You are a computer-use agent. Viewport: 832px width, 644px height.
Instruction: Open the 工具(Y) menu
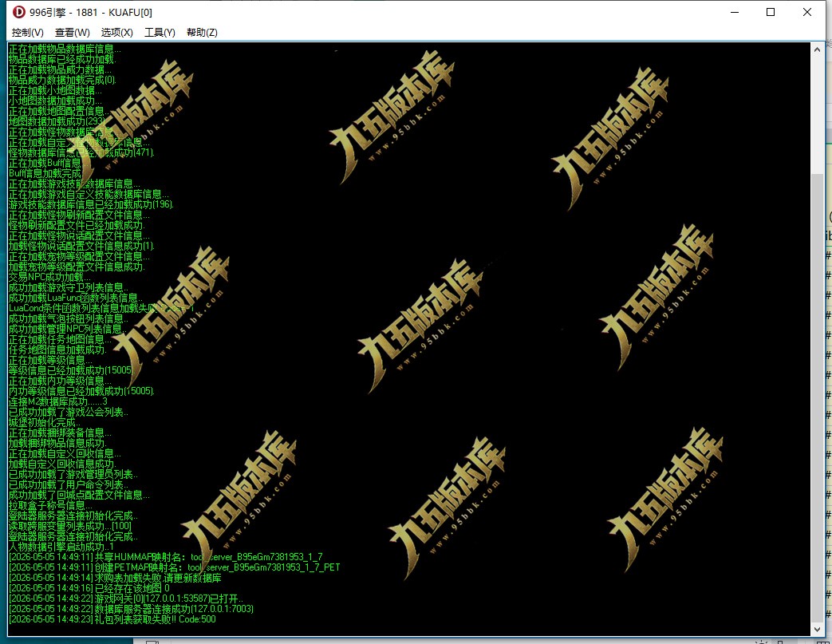160,33
